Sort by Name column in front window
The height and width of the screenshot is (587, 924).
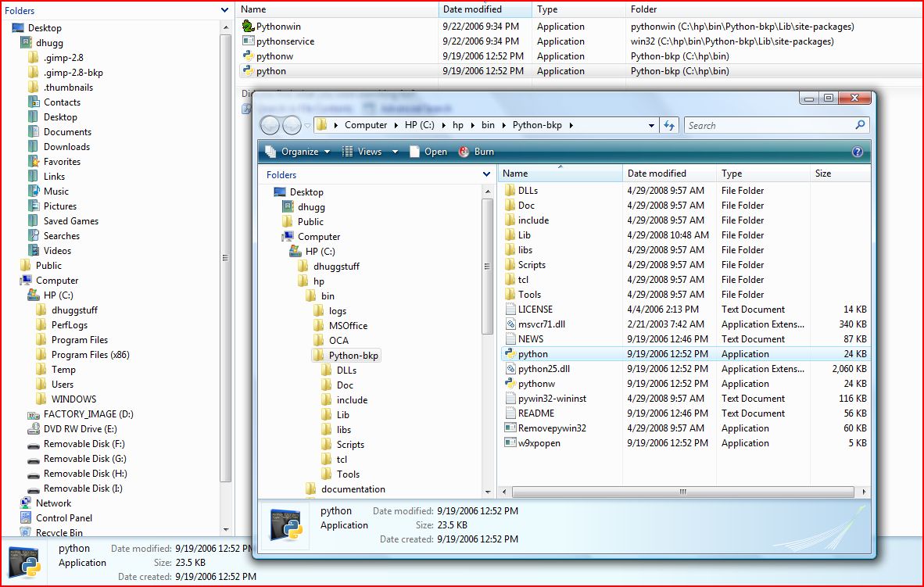(x=560, y=174)
